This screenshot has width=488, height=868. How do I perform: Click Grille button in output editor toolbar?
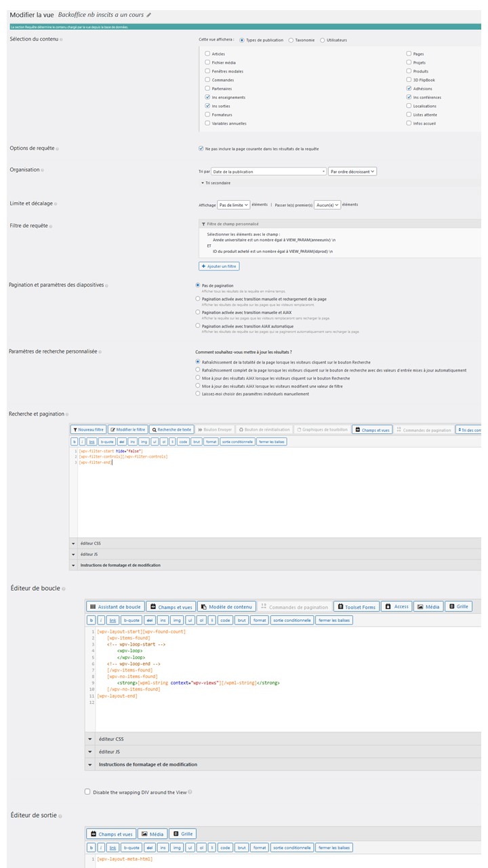pyautogui.click(x=182, y=833)
